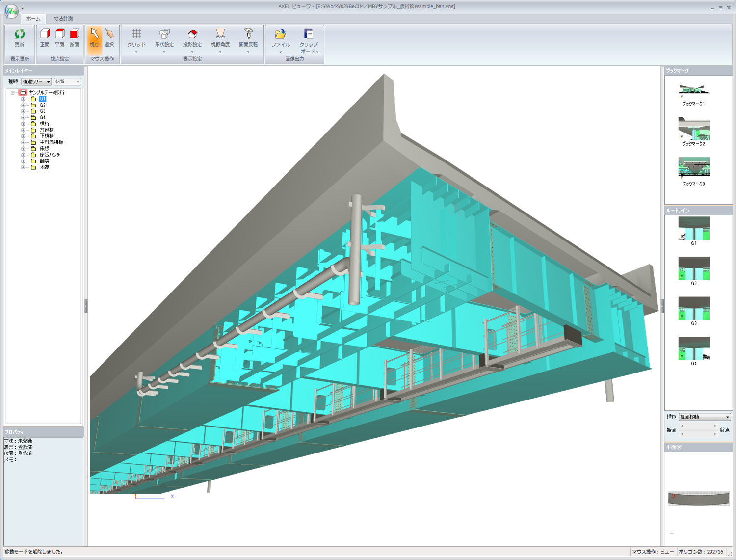The height and width of the screenshot is (560, 736).
Task: Open the 構造ツリー type dropdown
Action: pos(36,81)
